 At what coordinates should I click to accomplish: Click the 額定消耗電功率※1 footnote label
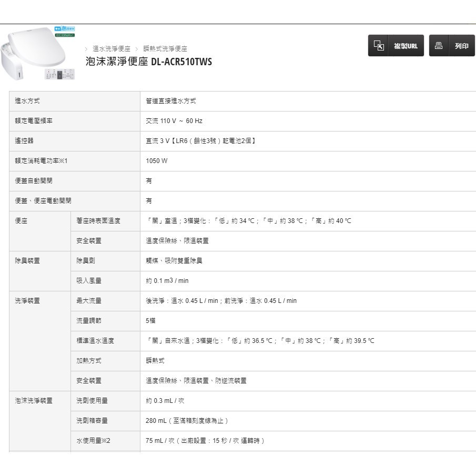pyautogui.click(x=42, y=161)
